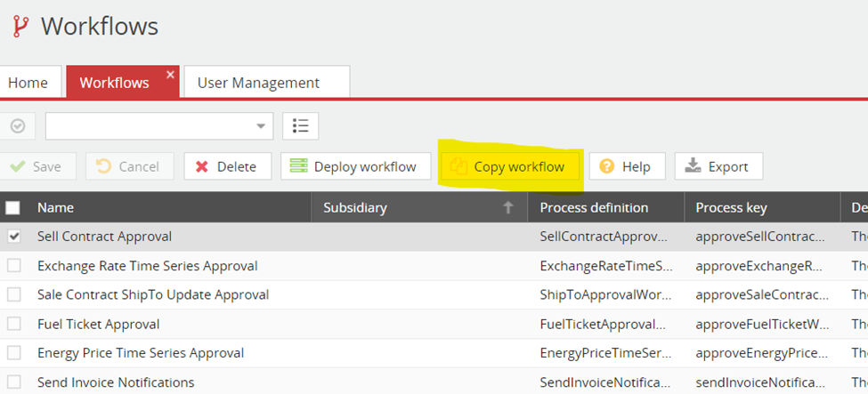Click the Copy workflow button

coord(508,166)
